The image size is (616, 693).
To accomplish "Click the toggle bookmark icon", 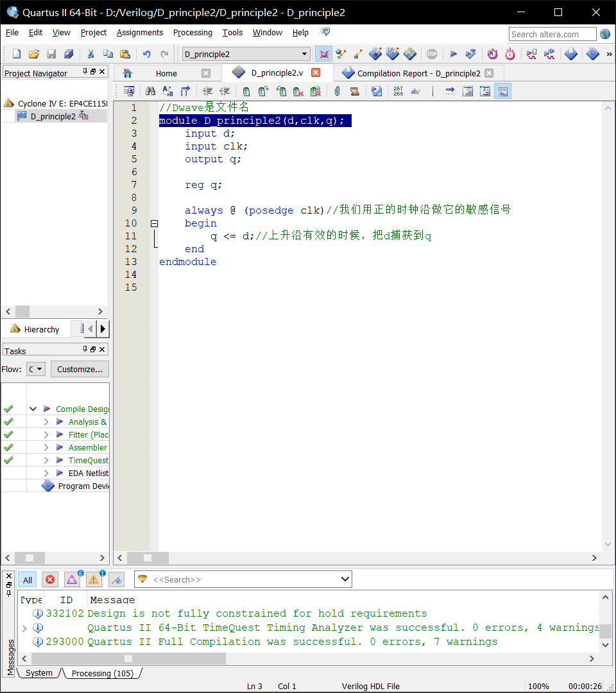I will [x=246, y=91].
